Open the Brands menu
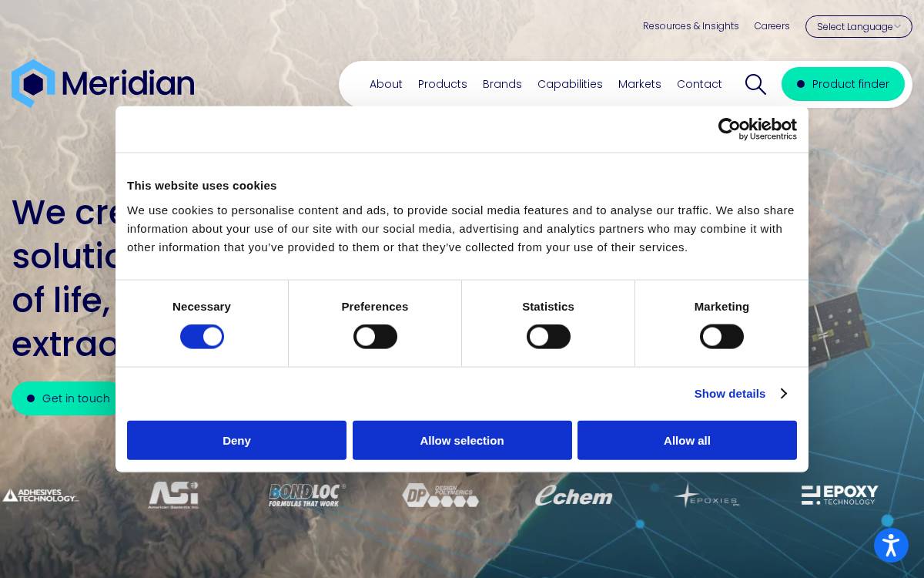 pyautogui.click(x=502, y=84)
